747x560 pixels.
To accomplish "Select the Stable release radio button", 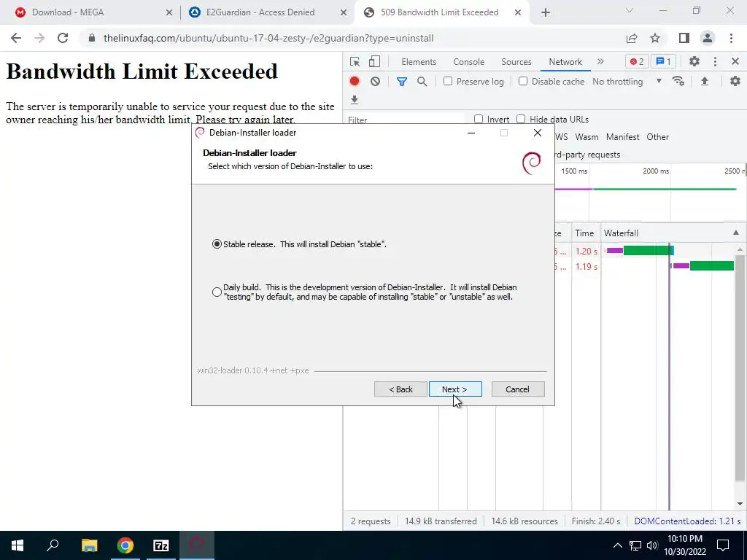I will click(217, 244).
